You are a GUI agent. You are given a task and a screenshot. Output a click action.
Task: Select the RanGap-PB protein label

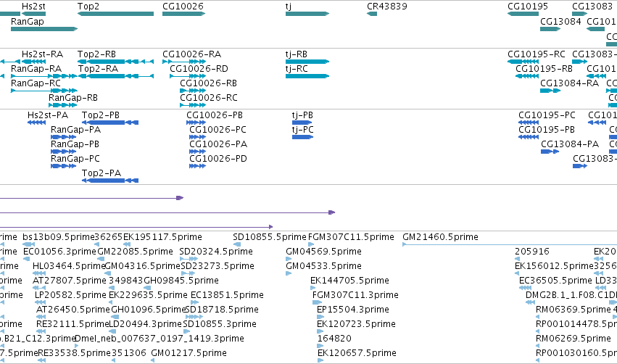point(75,144)
